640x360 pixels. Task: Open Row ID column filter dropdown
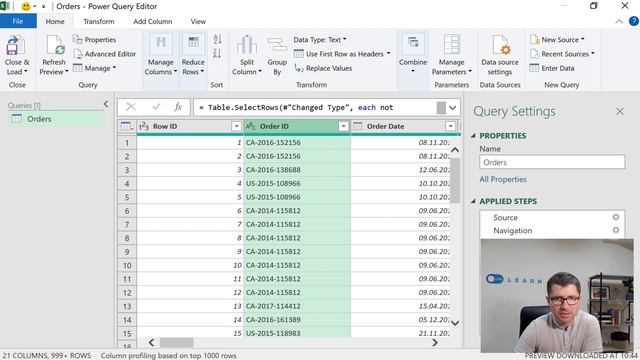click(236, 127)
